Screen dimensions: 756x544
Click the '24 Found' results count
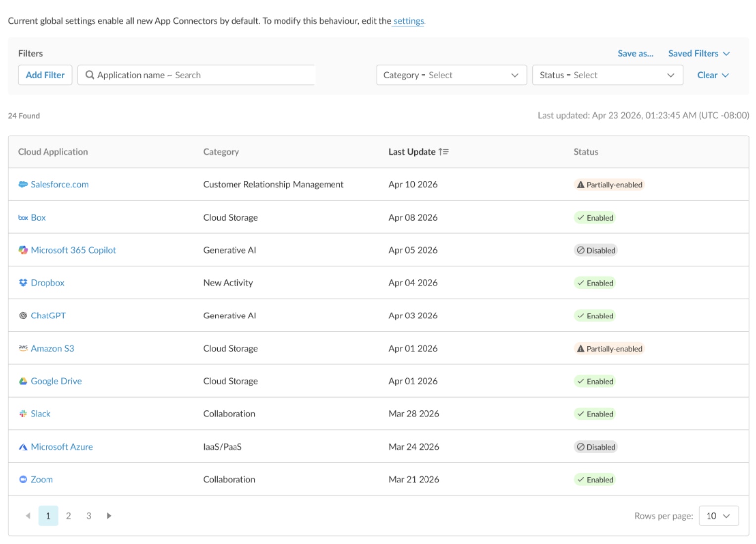pos(24,116)
